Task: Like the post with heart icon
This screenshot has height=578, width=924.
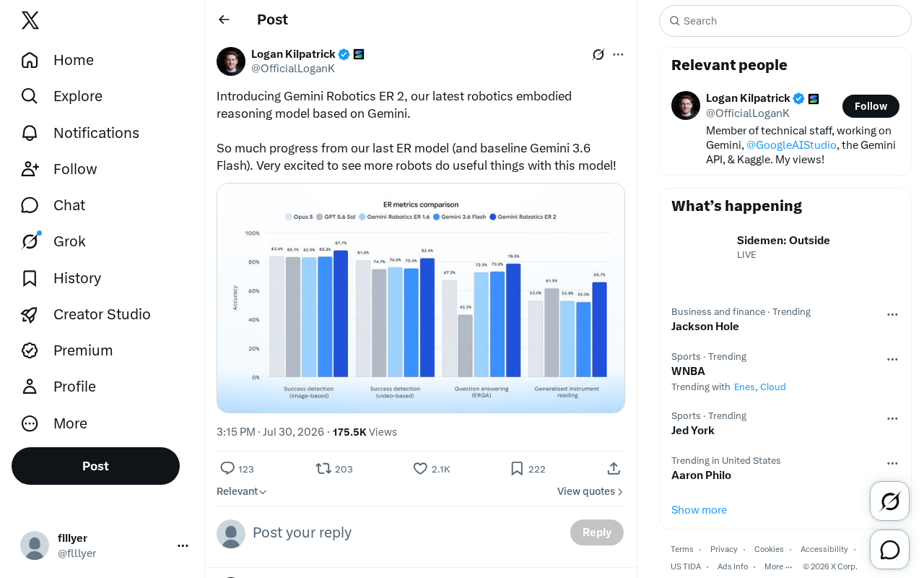Action: pos(420,468)
